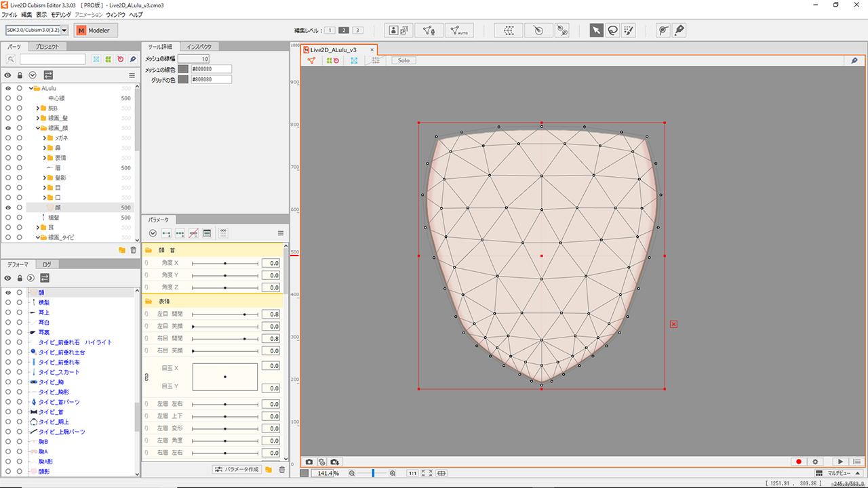The image size is (868, 488).
Task: Select the Arrow selection tool
Action: click(x=596, y=30)
